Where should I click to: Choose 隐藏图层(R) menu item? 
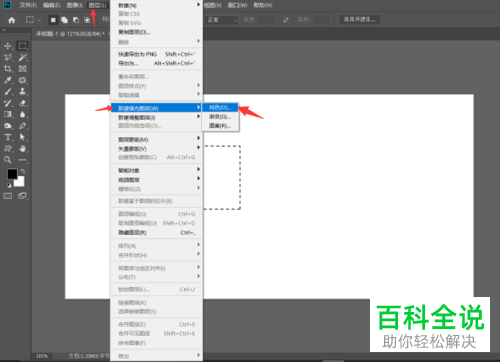[x=156, y=233]
